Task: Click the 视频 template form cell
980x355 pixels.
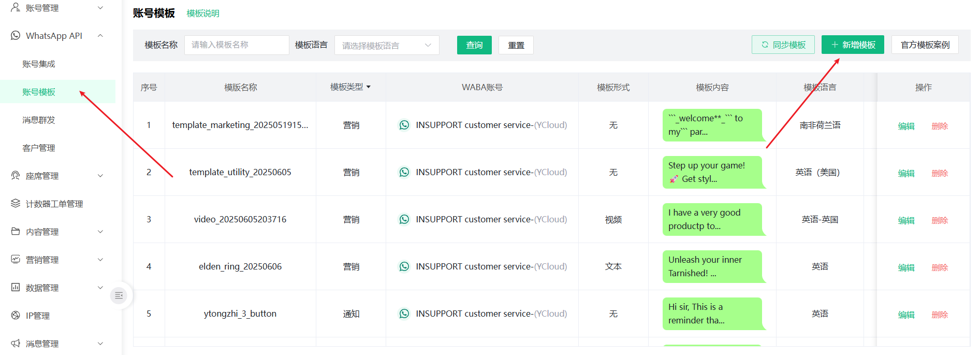Action: (x=613, y=220)
